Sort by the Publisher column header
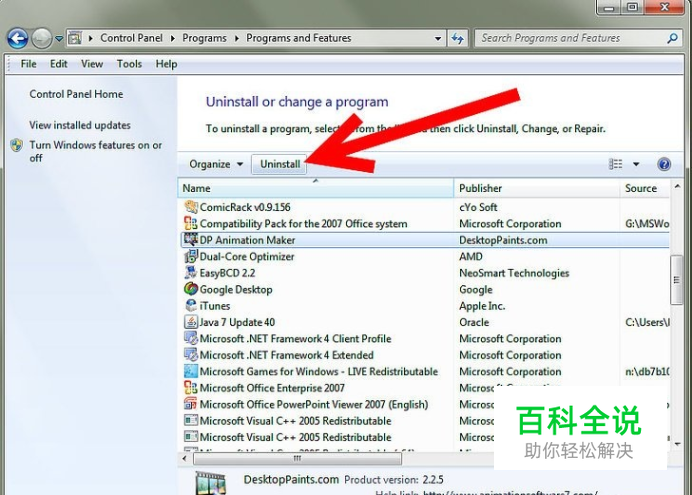Screen dimensions: 692x495 coord(537,188)
